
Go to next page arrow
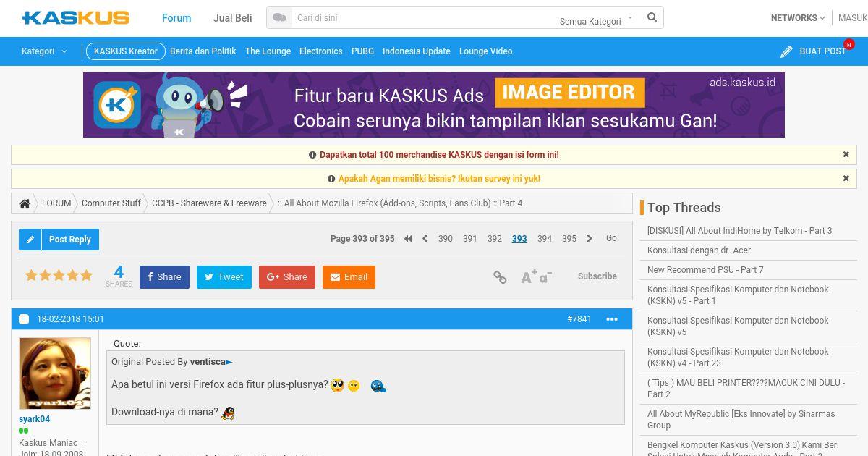(590, 239)
